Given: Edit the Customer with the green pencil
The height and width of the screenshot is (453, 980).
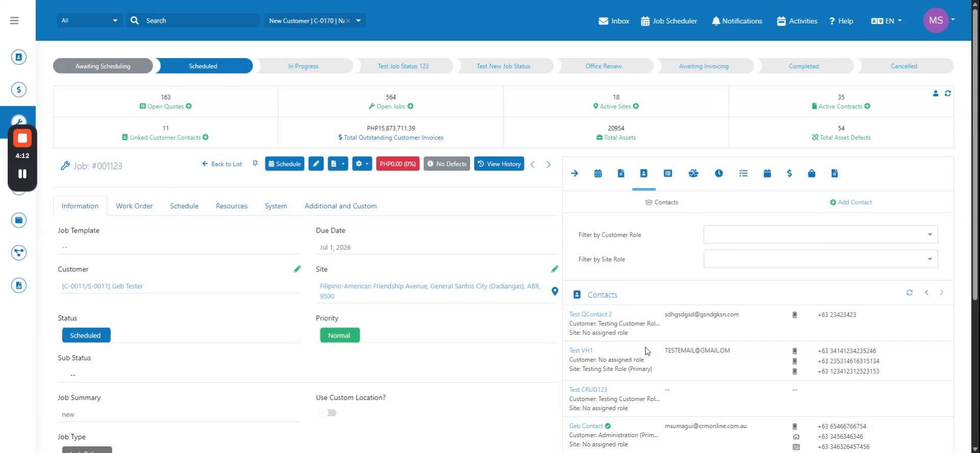Looking at the screenshot, I should click(x=297, y=269).
